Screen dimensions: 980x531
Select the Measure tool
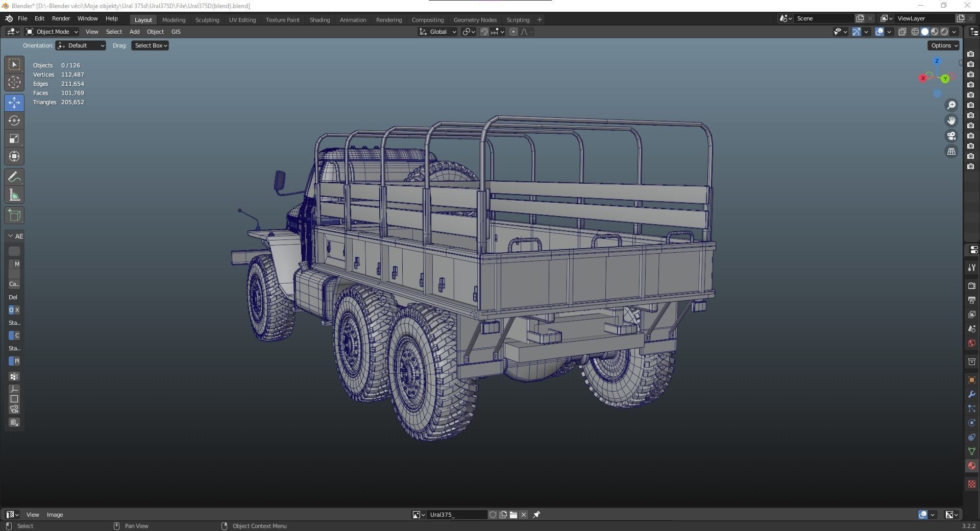tap(14, 195)
